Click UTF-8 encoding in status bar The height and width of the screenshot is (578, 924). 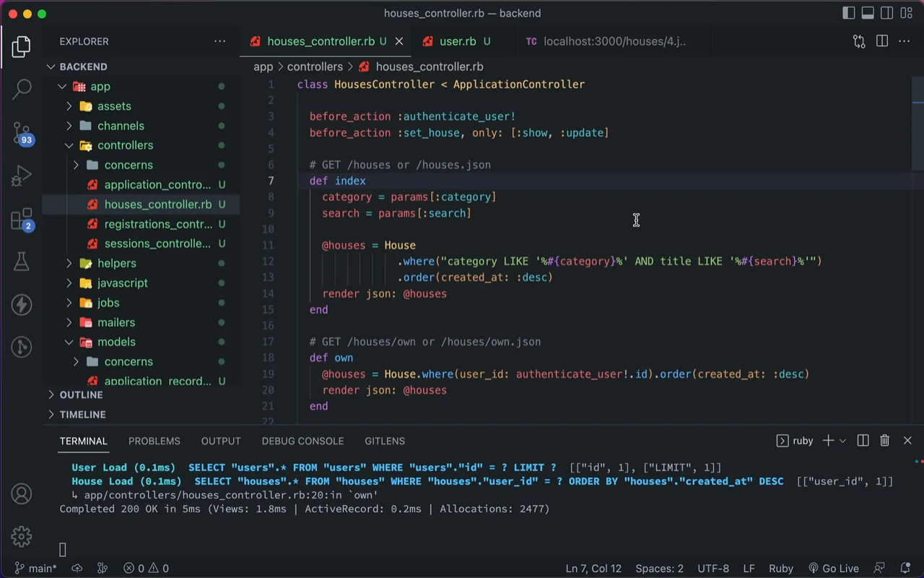click(x=713, y=569)
